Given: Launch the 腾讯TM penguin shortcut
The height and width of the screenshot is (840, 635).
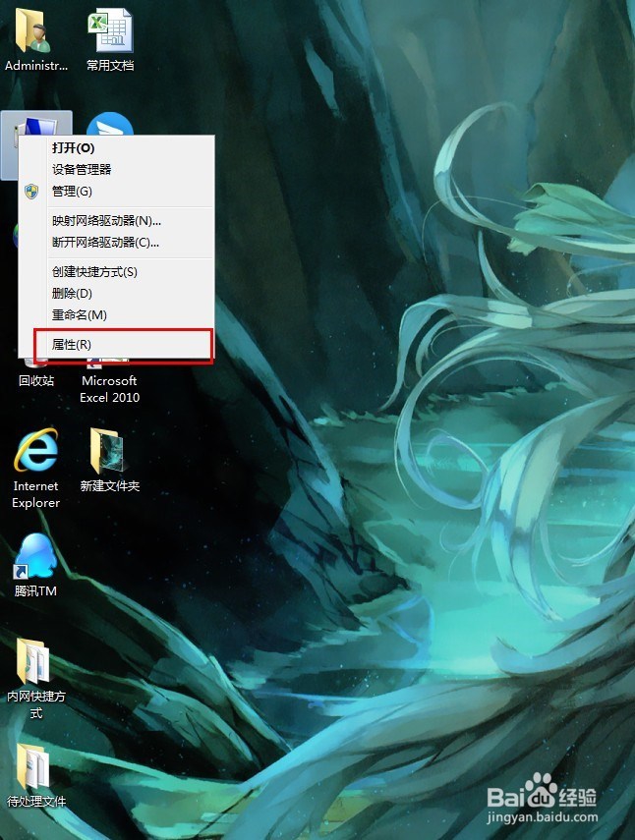Looking at the screenshot, I should coord(34,556).
